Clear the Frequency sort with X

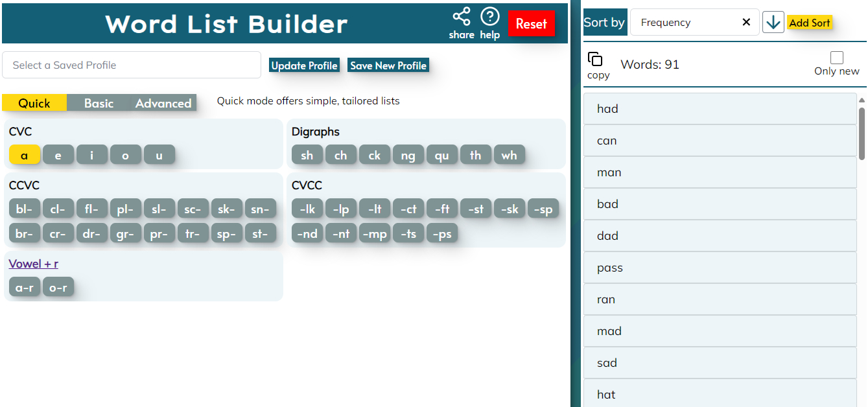click(x=746, y=22)
